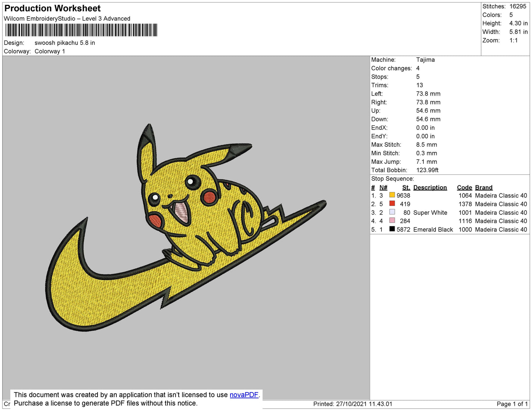Click the Zoom 1:1 value
Viewport: 532px width, 411px height.
pos(513,40)
